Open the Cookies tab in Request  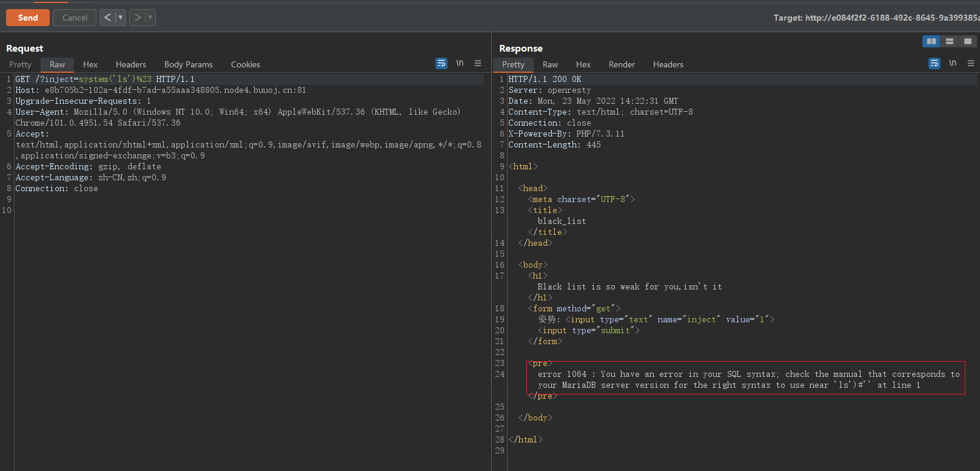pos(245,64)
